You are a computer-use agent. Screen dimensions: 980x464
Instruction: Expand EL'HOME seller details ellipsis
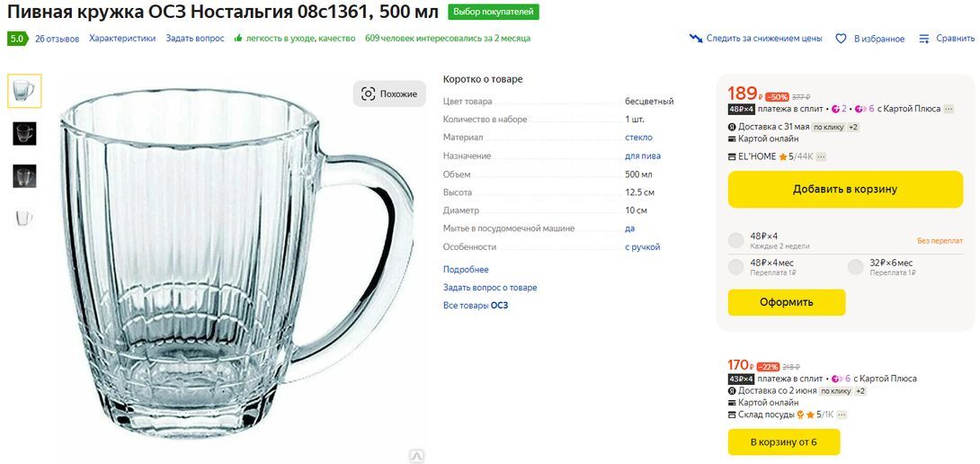[x=821, y=156]
